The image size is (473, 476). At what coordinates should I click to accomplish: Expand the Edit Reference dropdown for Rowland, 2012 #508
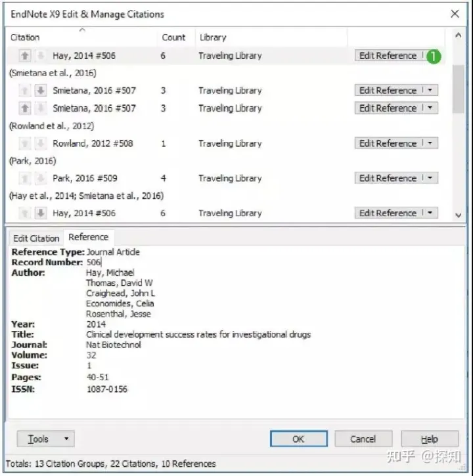(430, 143)
